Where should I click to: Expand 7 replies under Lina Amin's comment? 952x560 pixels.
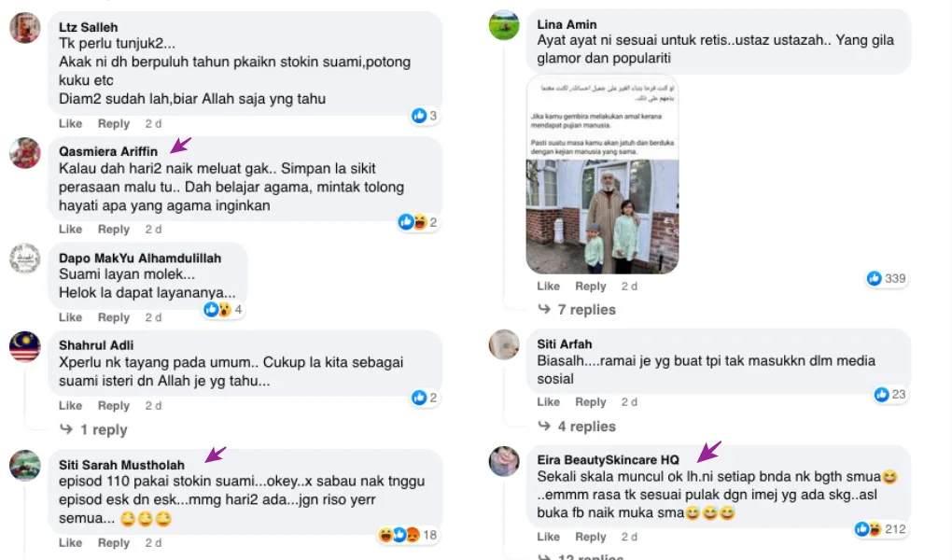click(578, 310)
